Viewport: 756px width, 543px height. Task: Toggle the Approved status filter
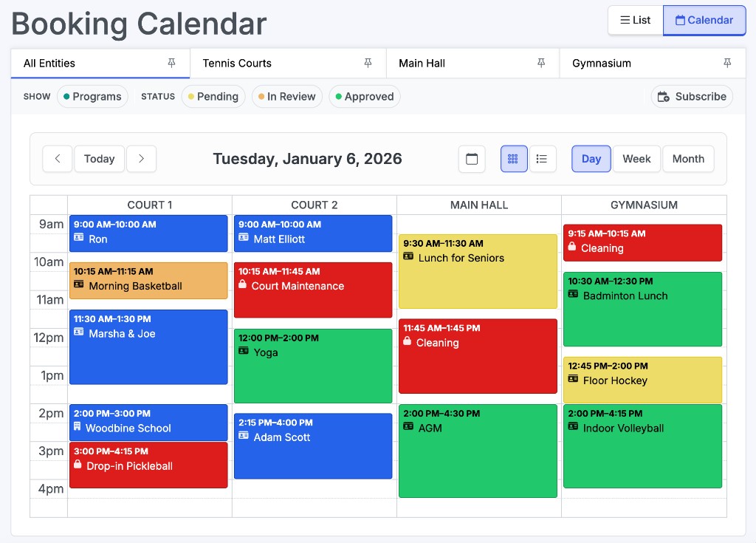(364, 96)
